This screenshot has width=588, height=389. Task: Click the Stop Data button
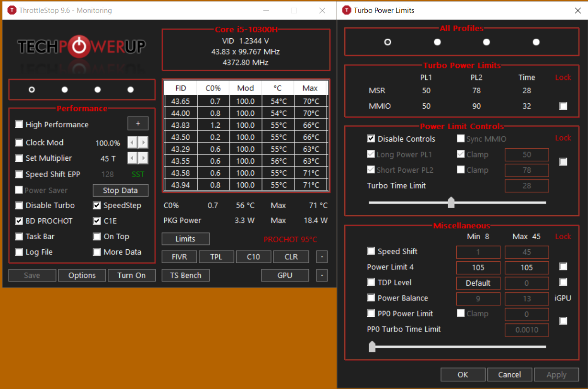pyautogui.click(x=120, y=190)
